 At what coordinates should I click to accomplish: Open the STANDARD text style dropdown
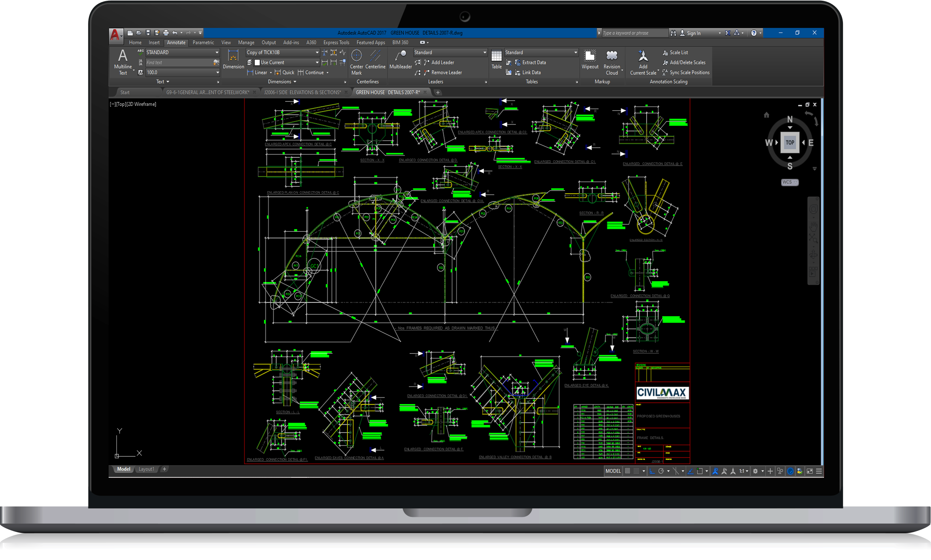(217, 52)
